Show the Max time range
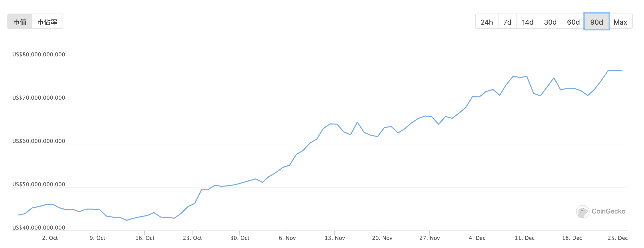The height and width of the screenshot is (248, 644). pos(620,22)
